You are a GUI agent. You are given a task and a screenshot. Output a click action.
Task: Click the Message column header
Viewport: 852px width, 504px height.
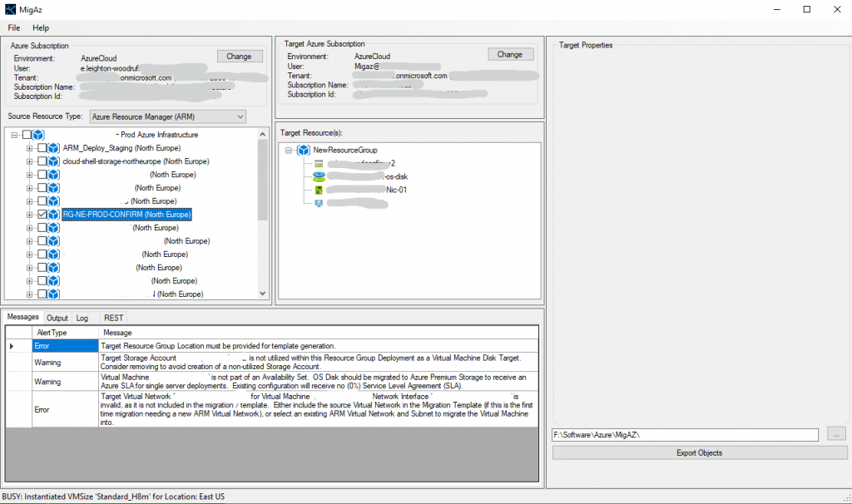click(x=319, y=333)
